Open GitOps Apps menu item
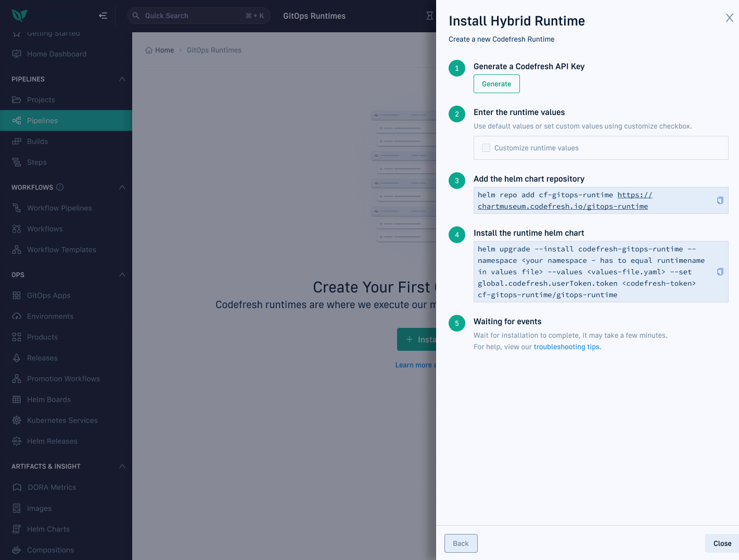This screenshot has height=560, width=739. (66, 296)
